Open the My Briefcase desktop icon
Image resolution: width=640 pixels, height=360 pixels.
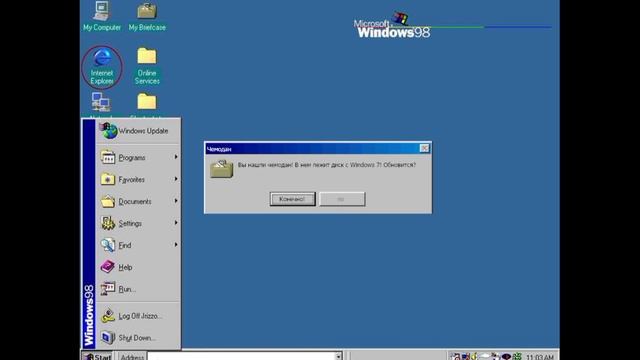tap(147, 16)
